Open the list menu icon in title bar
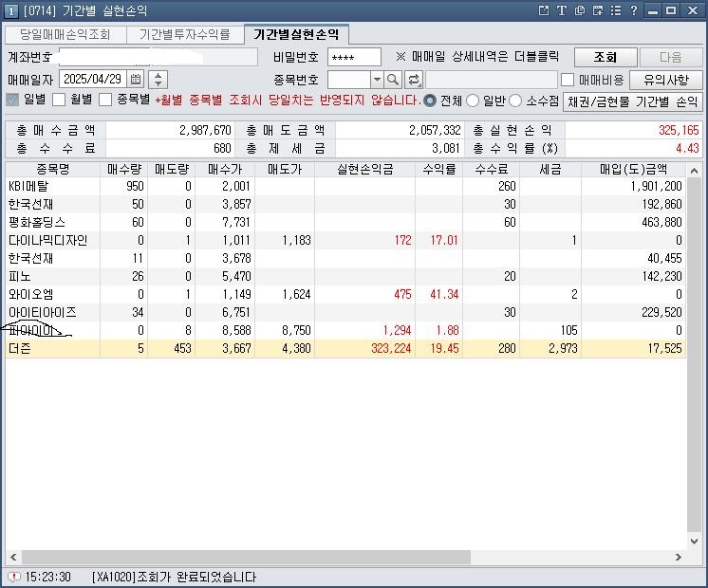Image resolution: width=708 pixels, height=588 pixels. 615,10
